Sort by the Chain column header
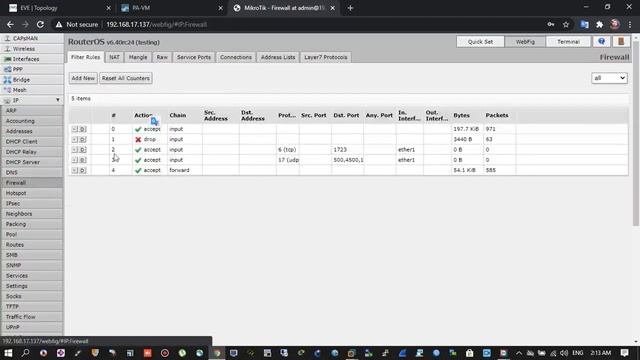 (178, 116)
